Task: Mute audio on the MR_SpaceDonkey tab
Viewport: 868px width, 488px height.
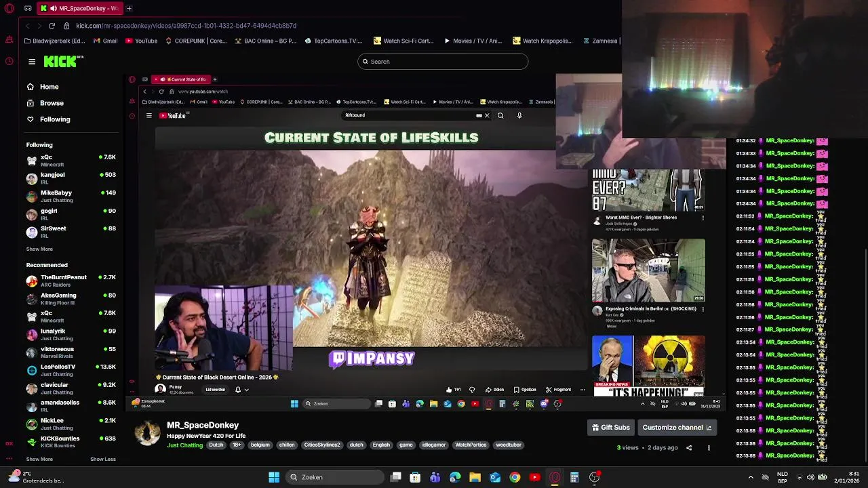Action: [53, 9]
